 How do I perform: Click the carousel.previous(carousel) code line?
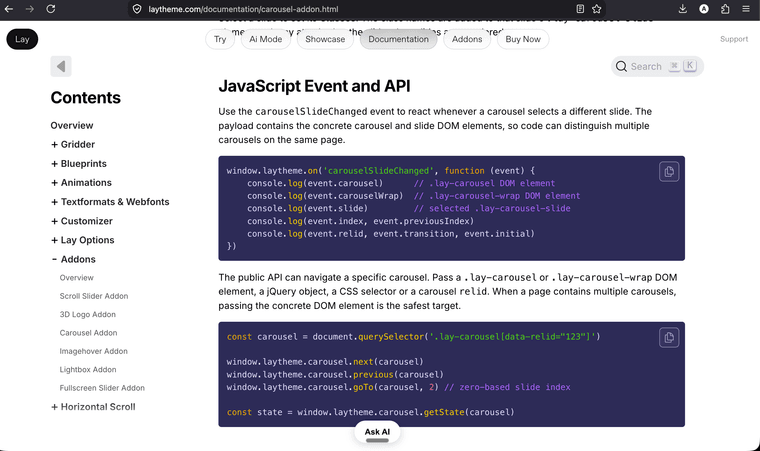335,374
